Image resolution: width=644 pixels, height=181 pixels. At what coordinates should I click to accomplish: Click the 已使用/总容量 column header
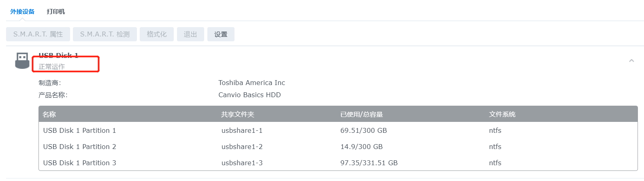coord(361,114)
